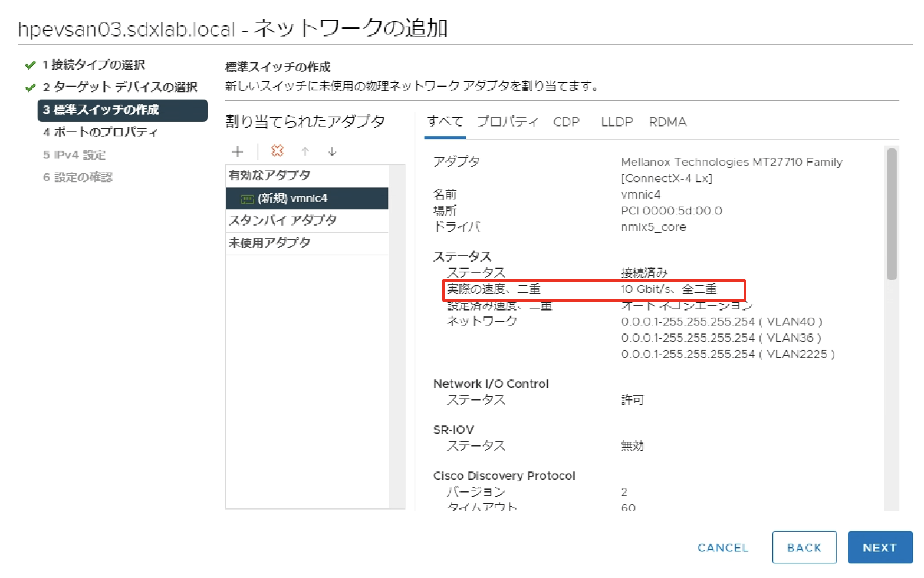
Task: Click the Cisco Discovery Protocol heading
Action: pos(504,475)
